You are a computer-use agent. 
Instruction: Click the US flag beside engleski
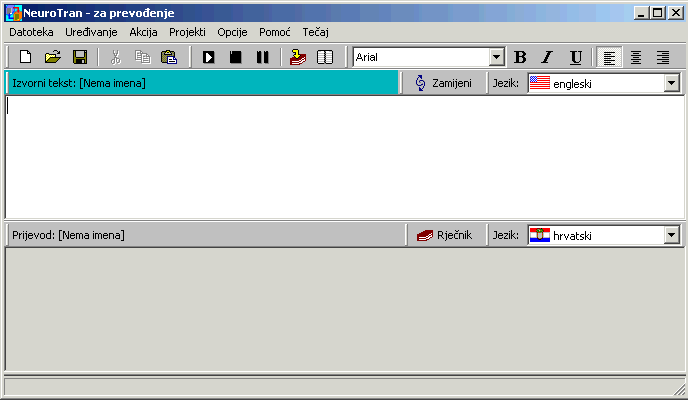(x=540, y=82)
